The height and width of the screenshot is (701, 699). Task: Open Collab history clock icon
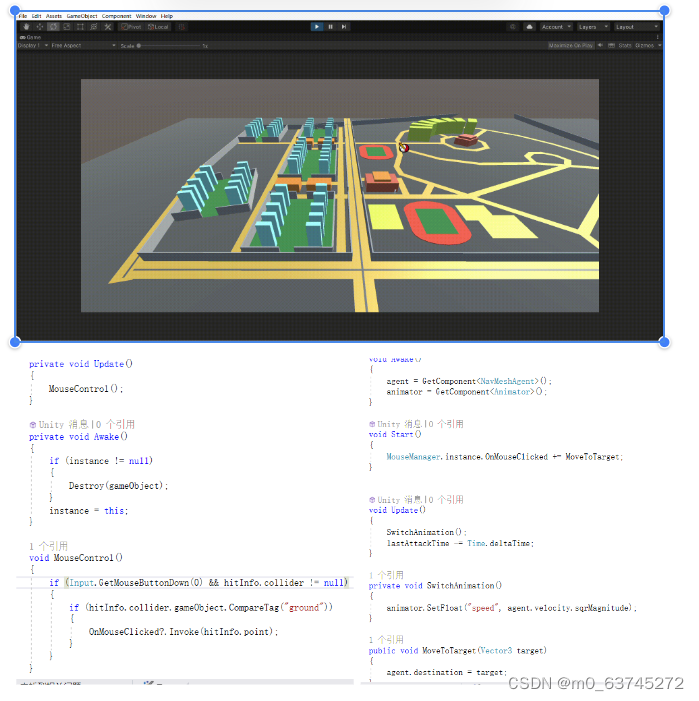tap(513, 27)
